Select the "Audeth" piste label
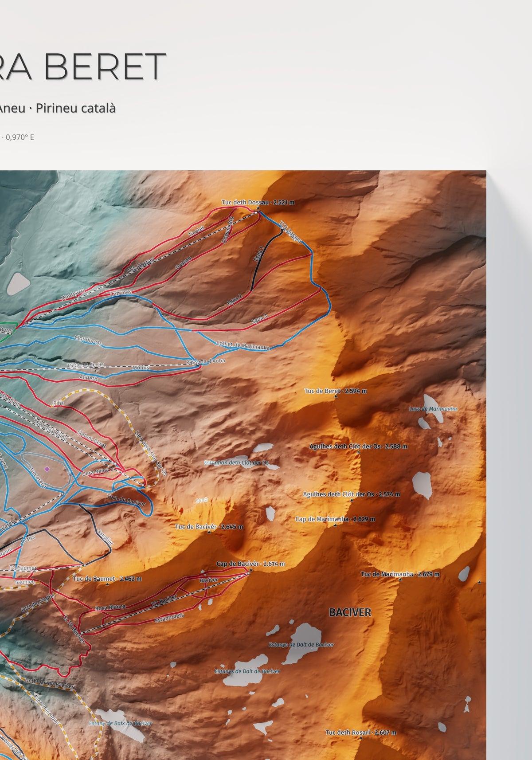 pos(88,378)
